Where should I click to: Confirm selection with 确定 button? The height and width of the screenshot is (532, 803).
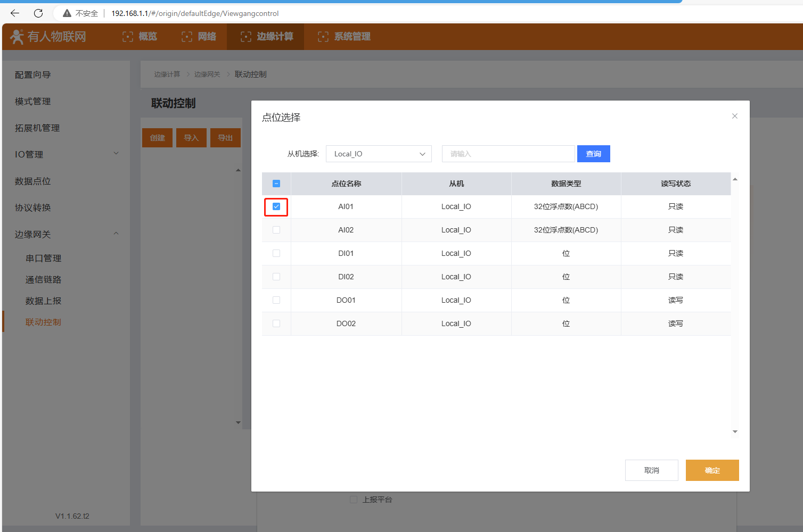click(x=712, y=470)
